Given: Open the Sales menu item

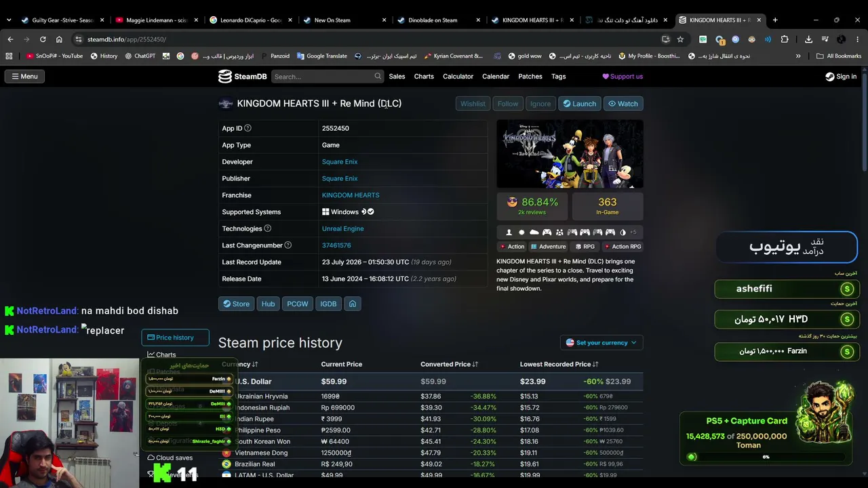Looking at the screenshot, I should pyautogui.click(x=397, y=77).
